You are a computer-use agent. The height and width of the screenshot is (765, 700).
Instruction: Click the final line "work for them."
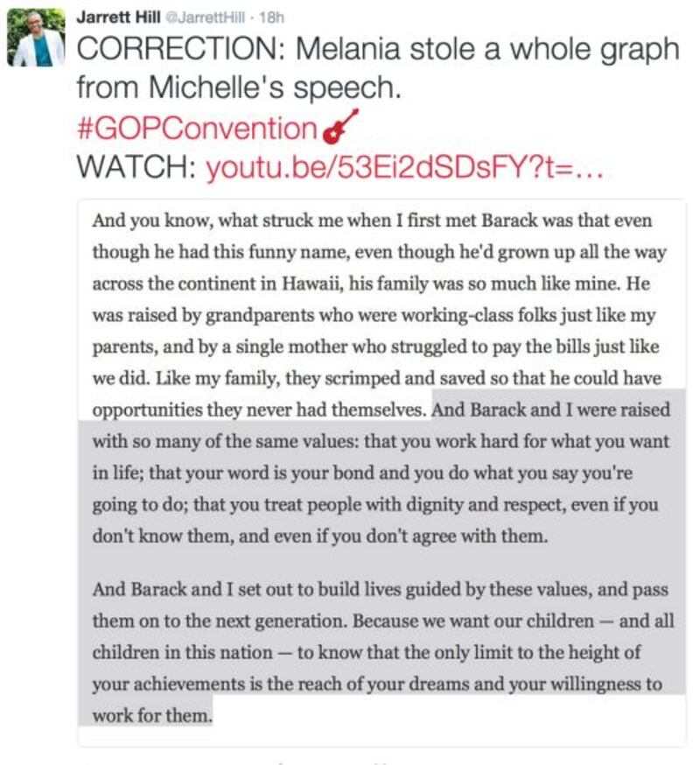coord(152,715)
